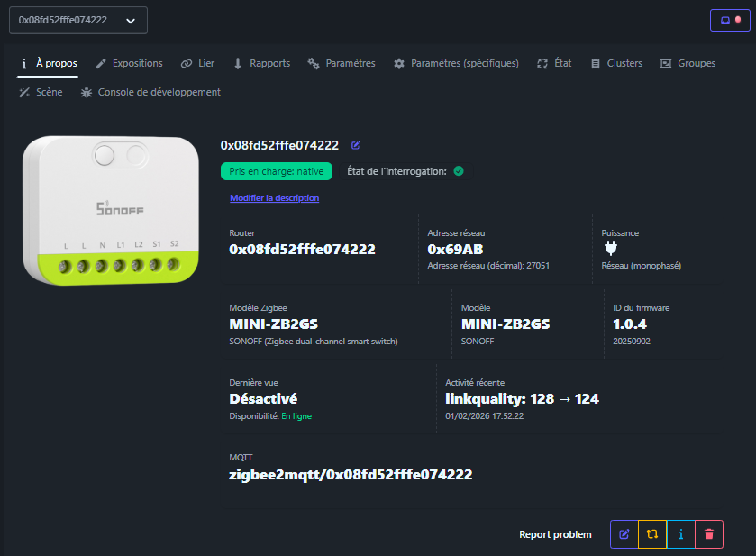
Task: Open the Rapports tab
Action: tap(261, 64)
